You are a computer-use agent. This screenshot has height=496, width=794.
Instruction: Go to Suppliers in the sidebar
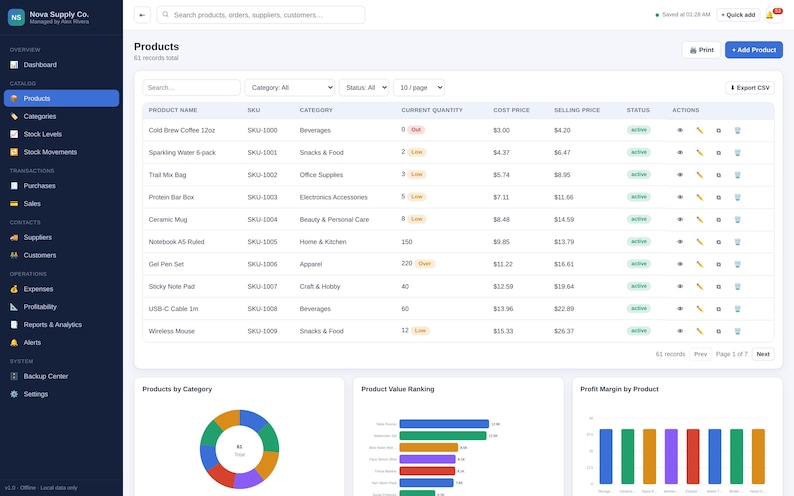tap(61, 237)
